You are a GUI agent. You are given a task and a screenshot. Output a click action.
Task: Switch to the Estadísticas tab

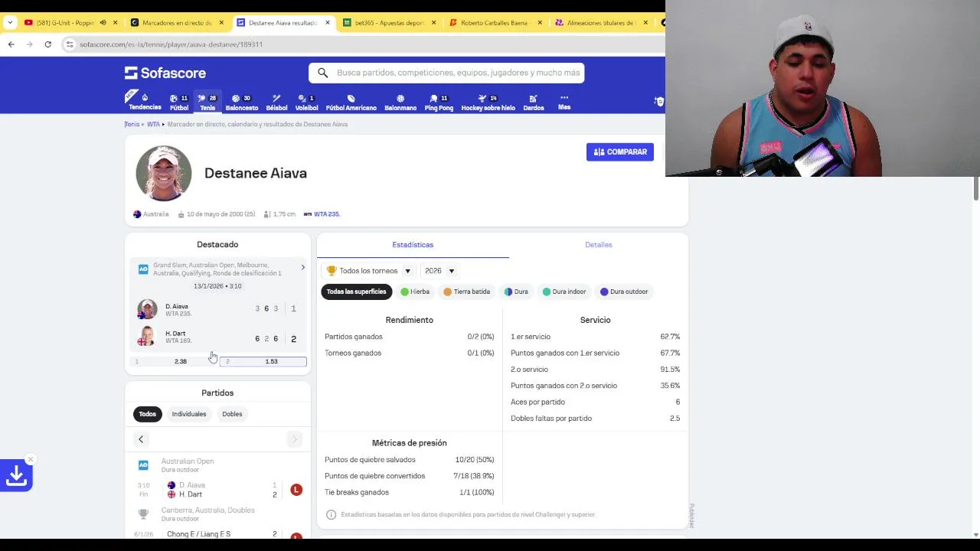pyautogui.click(x=413, y=245)
